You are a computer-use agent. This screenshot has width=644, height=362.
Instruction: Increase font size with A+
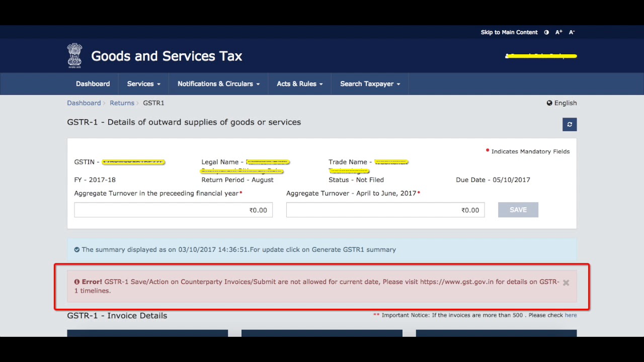pos(558,32)
